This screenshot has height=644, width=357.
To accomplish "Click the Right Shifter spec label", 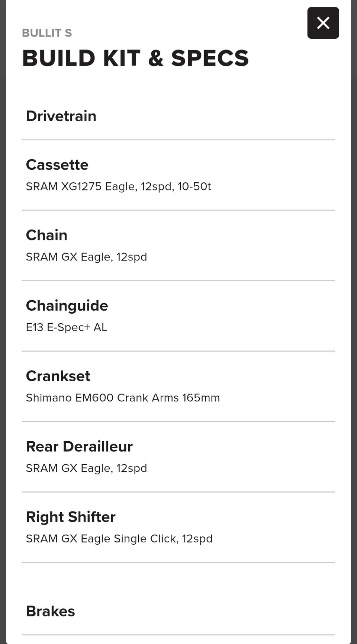I will (71, 517).
